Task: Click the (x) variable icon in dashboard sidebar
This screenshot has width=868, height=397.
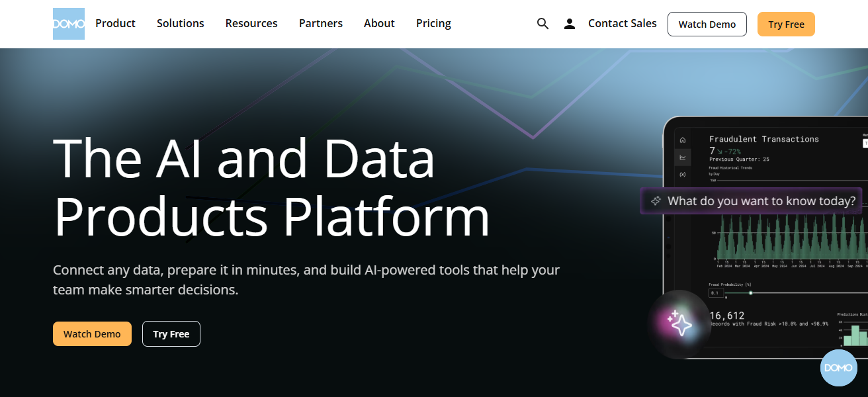Action: 683,175
